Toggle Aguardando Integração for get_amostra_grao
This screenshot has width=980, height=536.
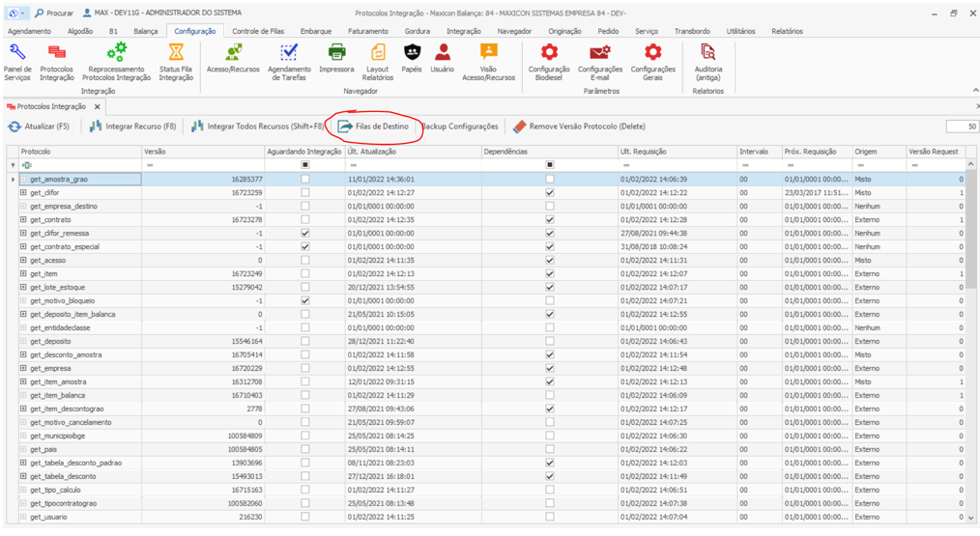point(305,180)
